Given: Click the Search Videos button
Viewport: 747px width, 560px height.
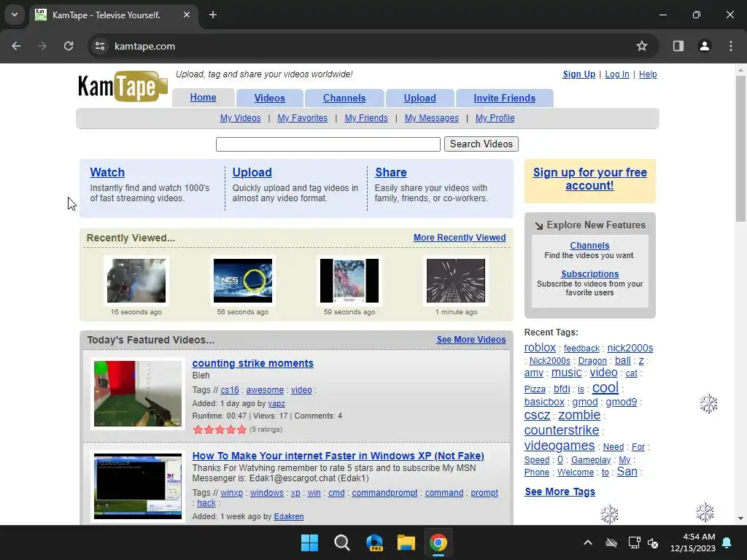Looking at the screenshot, I should pos(481,144).
